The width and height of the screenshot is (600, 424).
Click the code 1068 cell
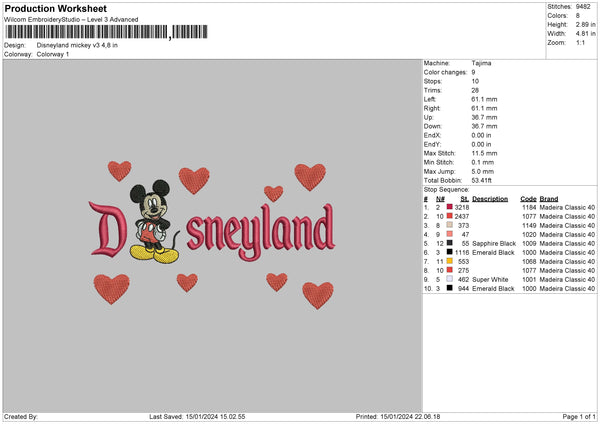pyautogui.click(x=529, y=262)
